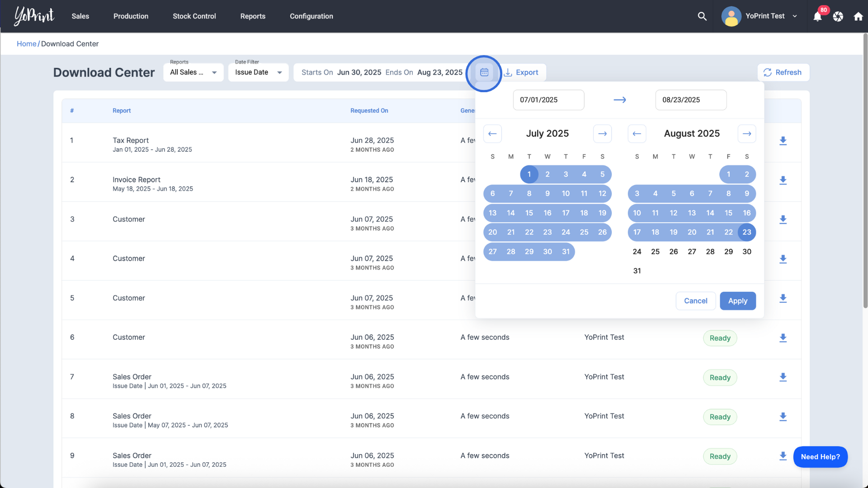Click the Export button
The width and height of the screenshot is (868, 488).
(521, 72)
